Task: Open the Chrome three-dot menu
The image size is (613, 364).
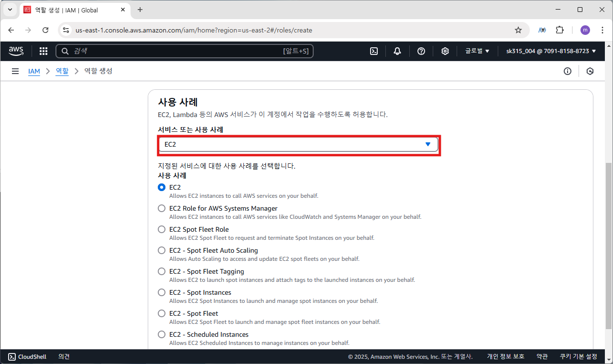Action: pyautogui.click(x=602, y=30)
